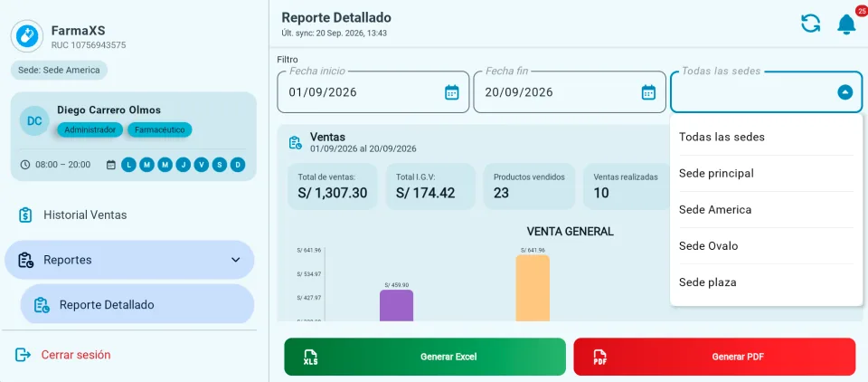
Task: Open Fecha inicio calendar picker icon
Action: [x=452, y=92]
